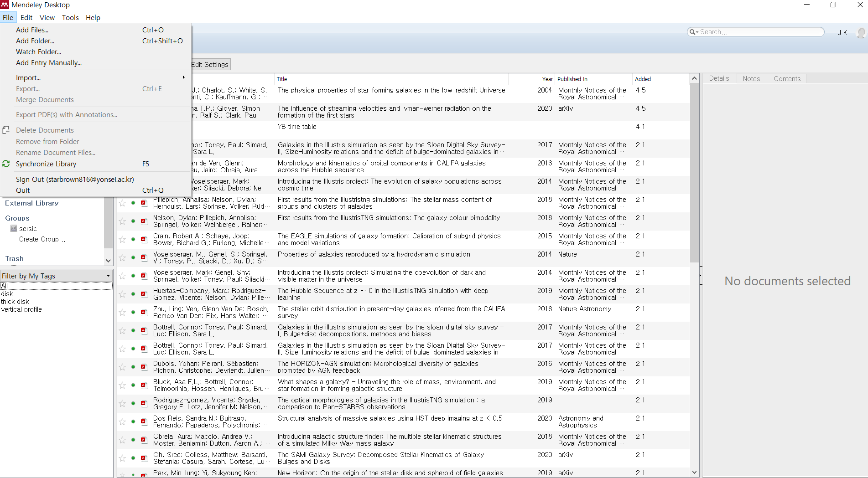Toggle read status dot for Obreja row
Image resolution: width=868 pixels, height=478 pixels.
click(133, 440)
